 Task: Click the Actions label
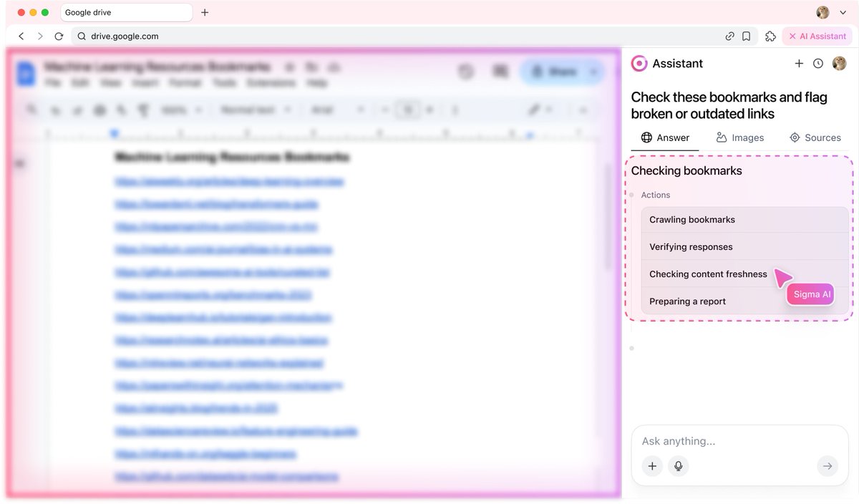(656, 195)
